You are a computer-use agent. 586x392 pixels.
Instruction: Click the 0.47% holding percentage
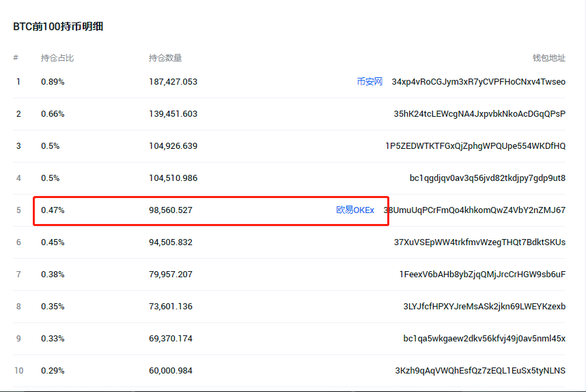click(53, 210)
